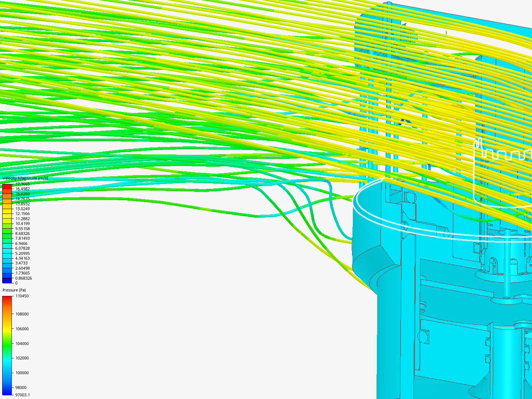Select the velocity legend minimum value 0

[x=16, y=283]
